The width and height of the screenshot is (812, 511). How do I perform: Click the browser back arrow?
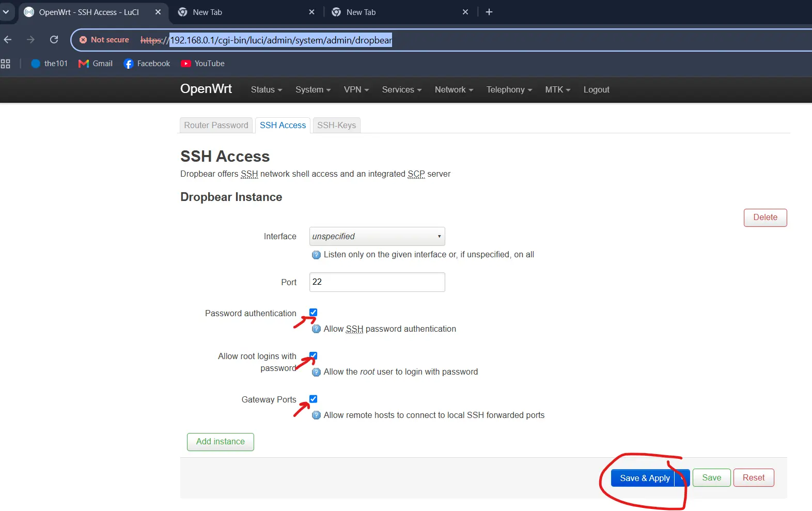(8, 40)
